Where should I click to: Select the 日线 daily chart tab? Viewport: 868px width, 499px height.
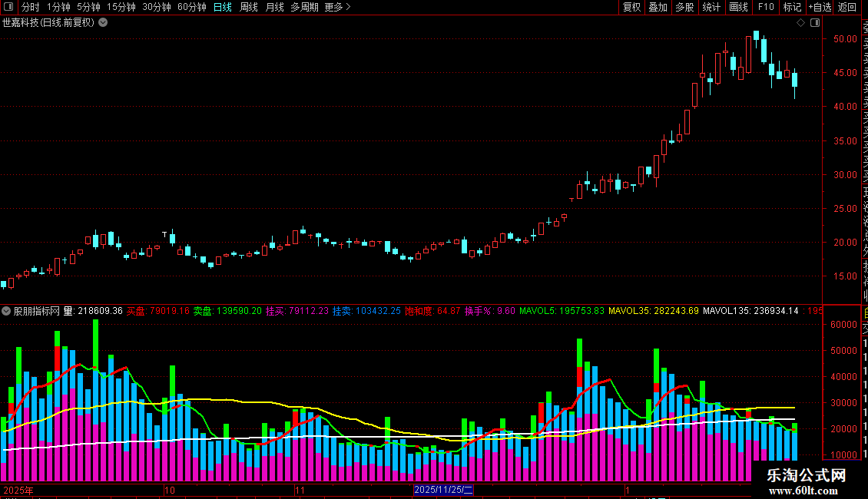pos(223,7)
